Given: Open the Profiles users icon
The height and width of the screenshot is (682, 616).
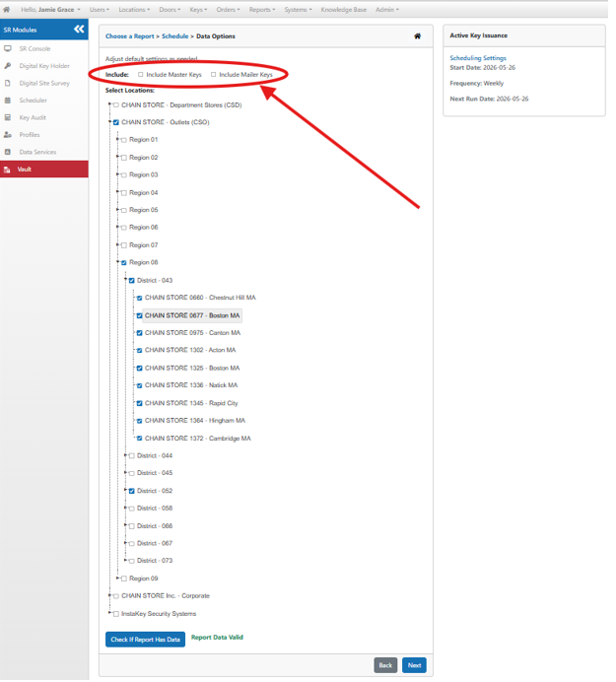Looking at the screenshot, I should coord(8,135).
